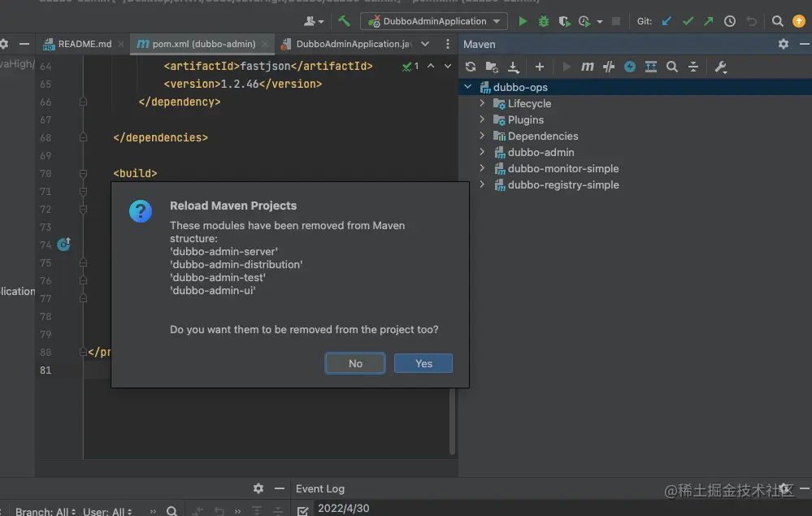Run DubboAdminApplication with green play icon
This screenshot has height=516, width=812.
523,21
